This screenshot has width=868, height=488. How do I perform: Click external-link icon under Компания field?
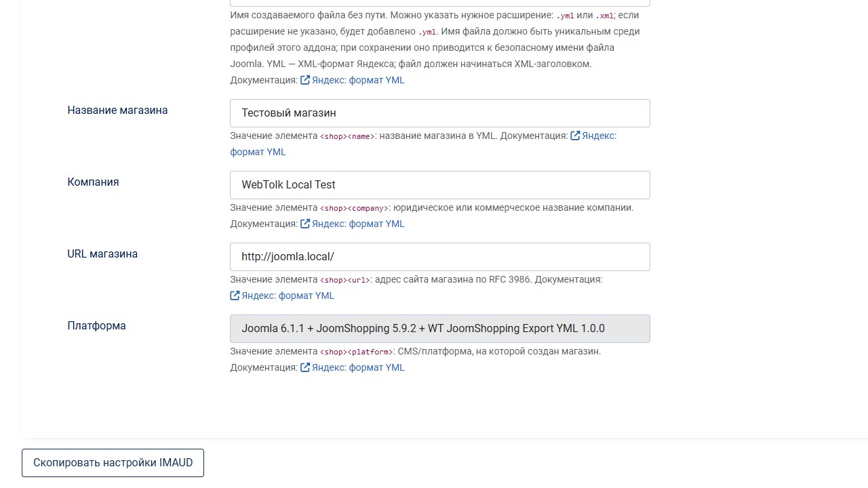click(x=305, y=224)
